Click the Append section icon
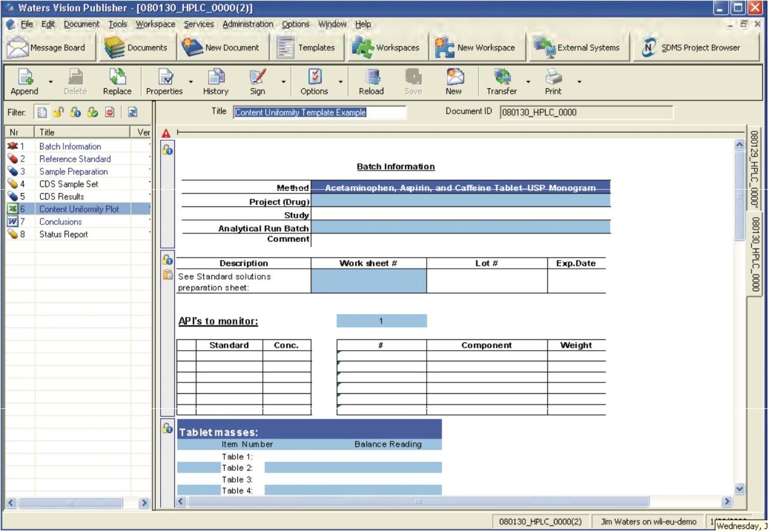769x532 pixels. click(25, 77)
